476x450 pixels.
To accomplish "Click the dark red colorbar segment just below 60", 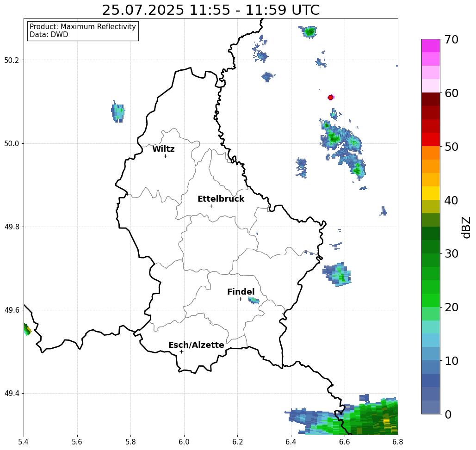I will (x=431, y=99).
